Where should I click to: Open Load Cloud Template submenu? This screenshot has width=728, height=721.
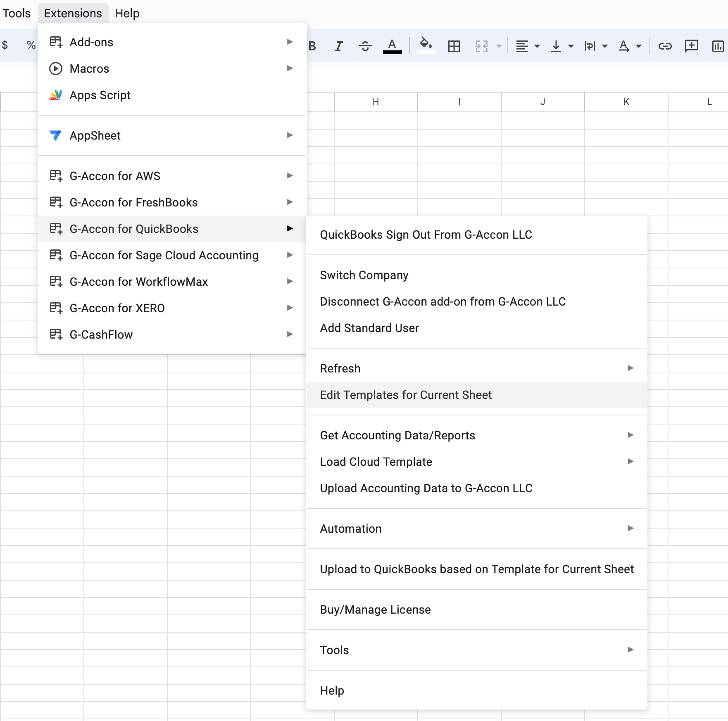pos(477,462)
